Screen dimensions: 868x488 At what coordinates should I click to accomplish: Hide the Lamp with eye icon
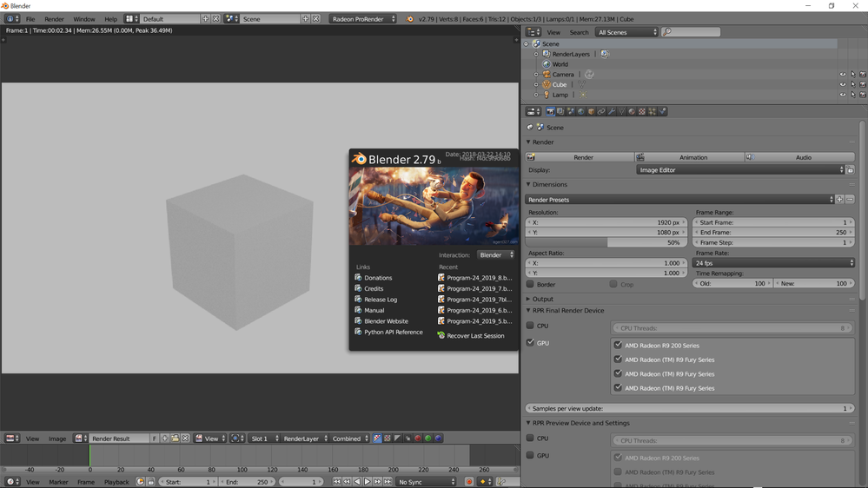pos(843,95)
